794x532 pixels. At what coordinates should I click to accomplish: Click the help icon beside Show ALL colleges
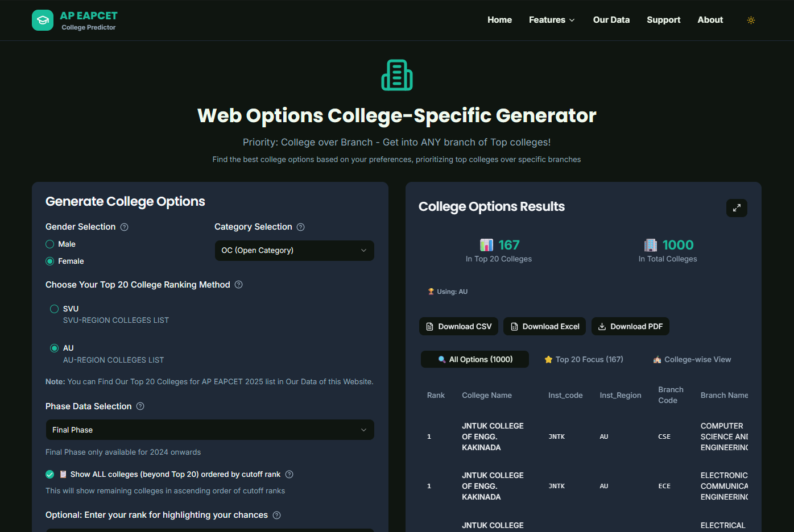[290, 474]
